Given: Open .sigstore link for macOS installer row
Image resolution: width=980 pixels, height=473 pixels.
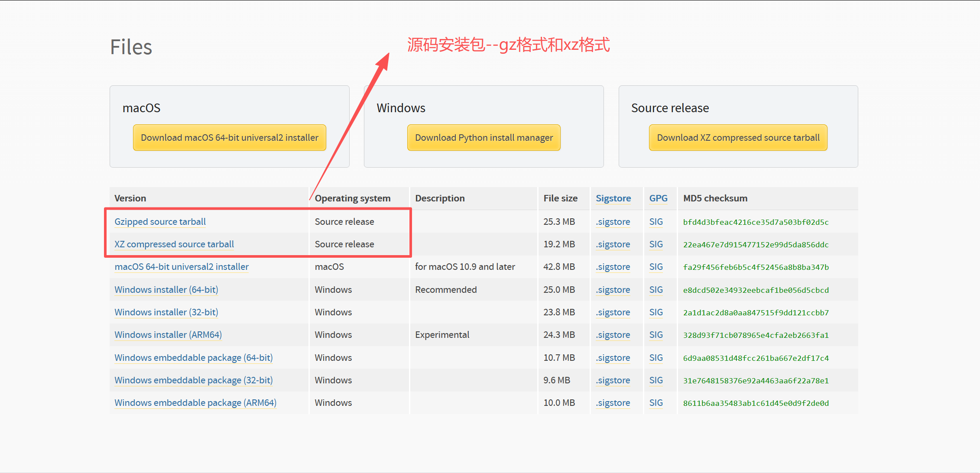Looking at the screenshot, I should click(613, 267).
